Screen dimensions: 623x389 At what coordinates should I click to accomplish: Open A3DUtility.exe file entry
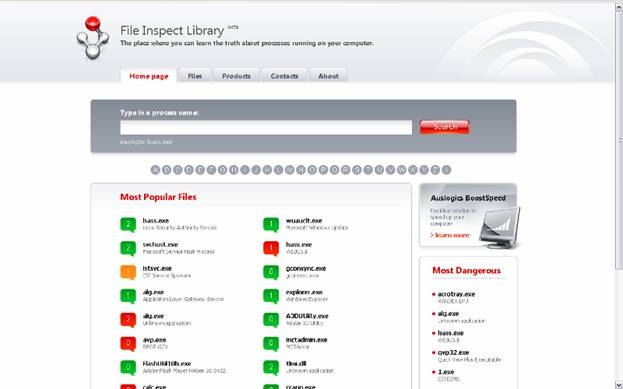(307, 316)
